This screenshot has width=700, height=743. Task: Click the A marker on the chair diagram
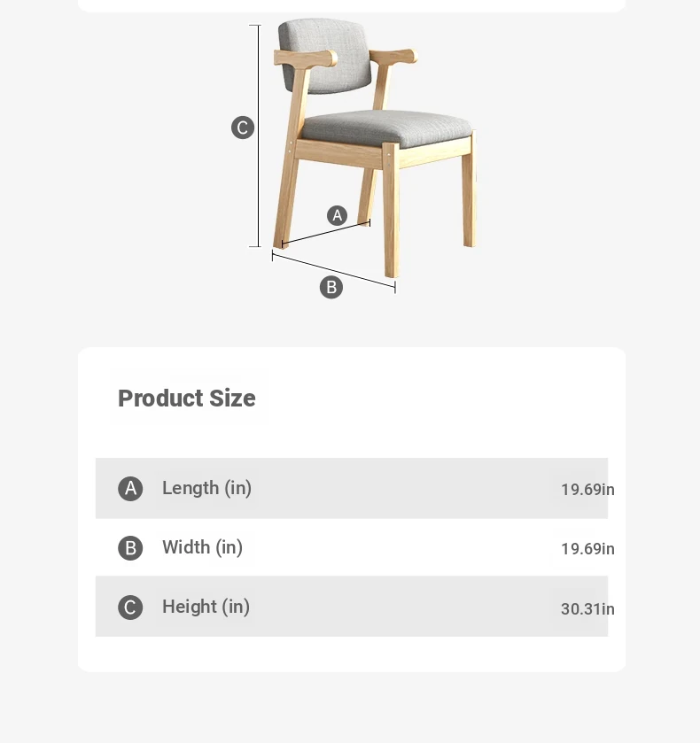[x=338, y=215]
